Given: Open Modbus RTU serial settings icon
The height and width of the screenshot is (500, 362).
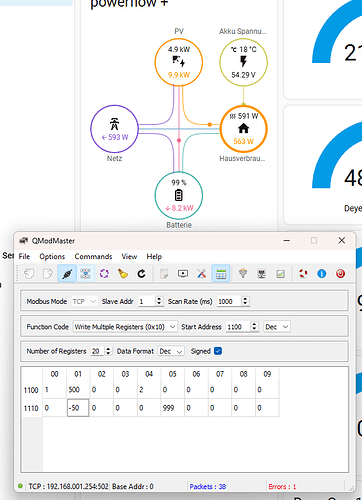Looking at the screenshot, I should [243, 274].
